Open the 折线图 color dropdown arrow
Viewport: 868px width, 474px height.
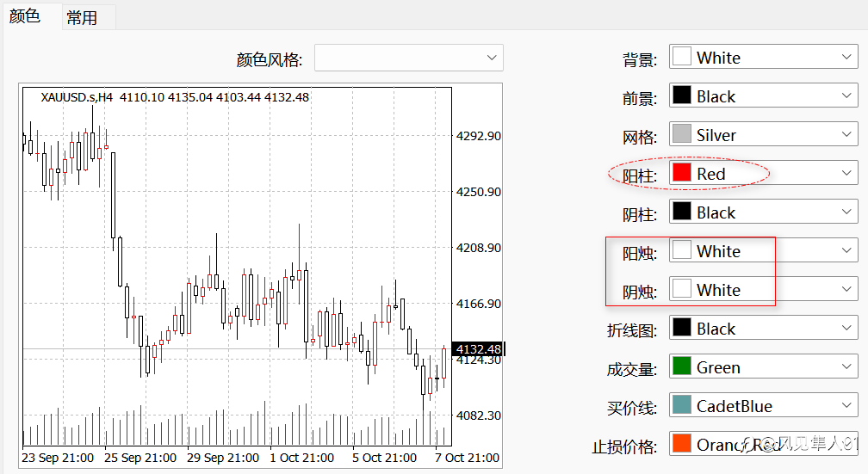(x=846, y=328)
